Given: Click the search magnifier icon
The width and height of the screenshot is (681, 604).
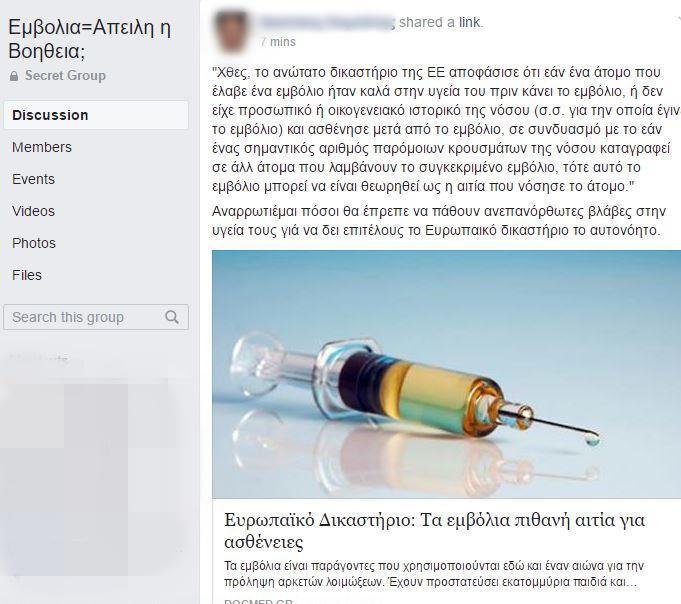Looking at the screenshot, I should (x=172, y=317).
